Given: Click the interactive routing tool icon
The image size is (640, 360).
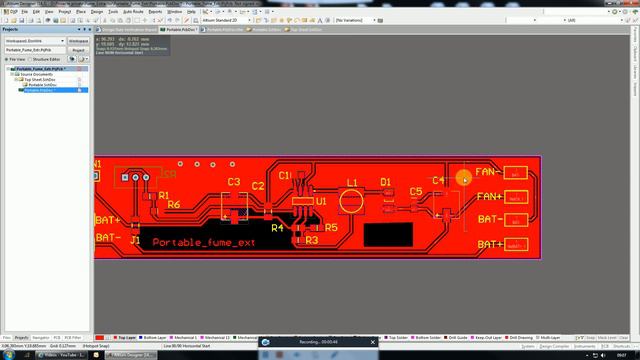Looking at the screenshot, I should [x=258, y=20].
